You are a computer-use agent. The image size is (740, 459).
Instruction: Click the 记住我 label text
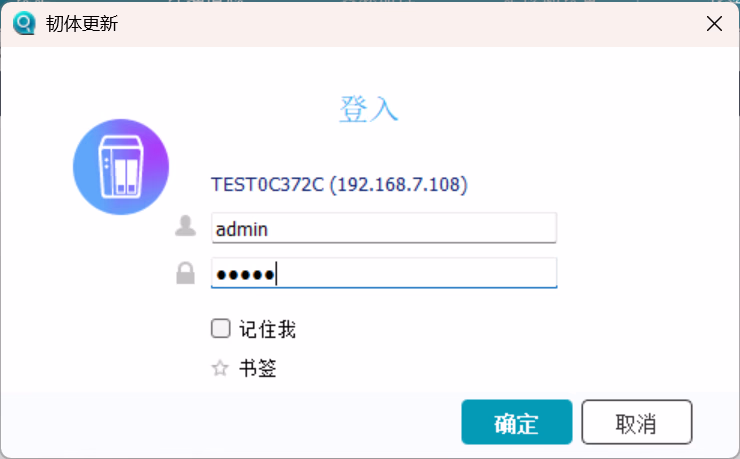click(268, 329)
